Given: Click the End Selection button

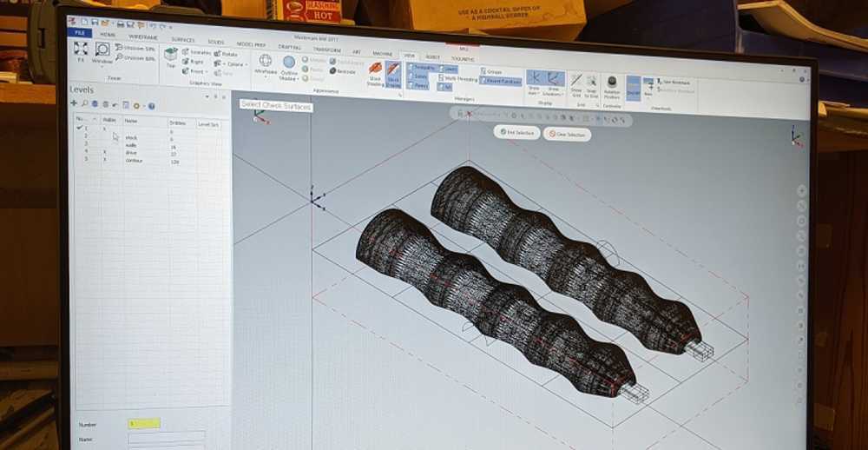Looking at the screenshot, I should (x=517, y=133).
